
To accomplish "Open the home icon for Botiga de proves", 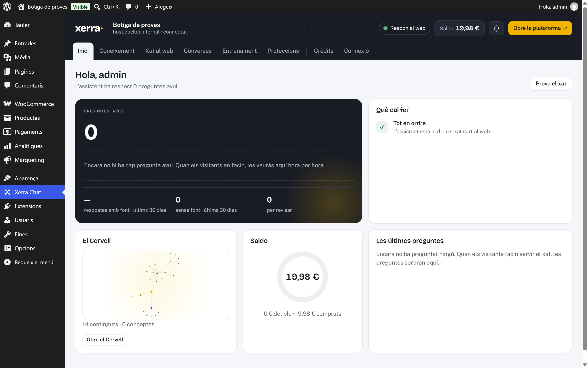I will coord(21,7).
